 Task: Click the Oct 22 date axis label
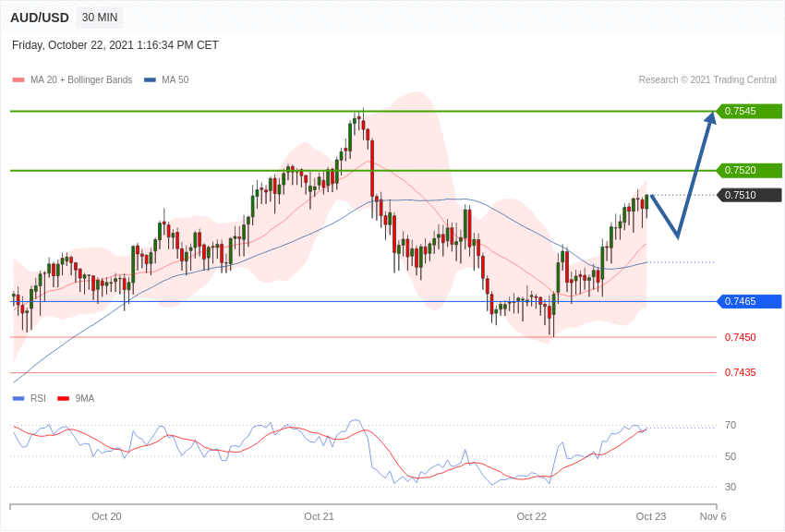[x=532, y=516]
